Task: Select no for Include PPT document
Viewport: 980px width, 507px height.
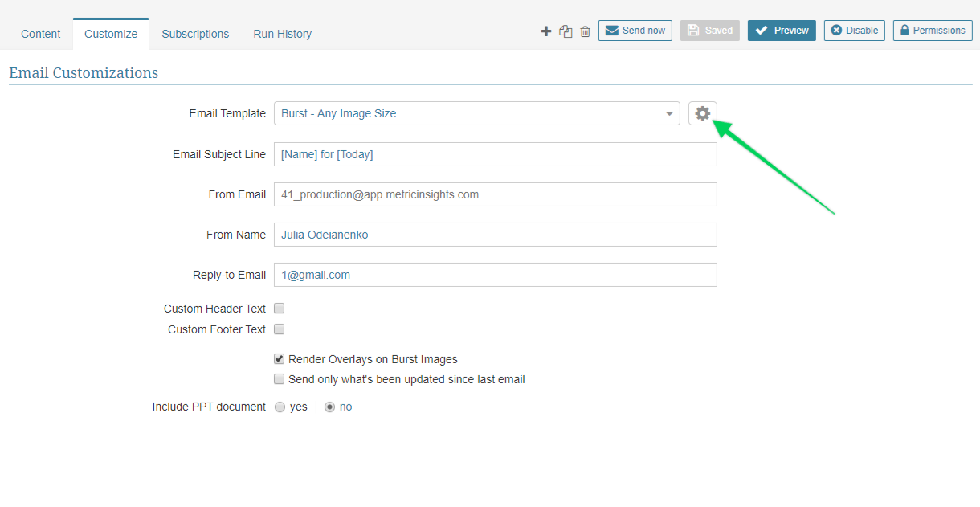Action: point(329,407)
